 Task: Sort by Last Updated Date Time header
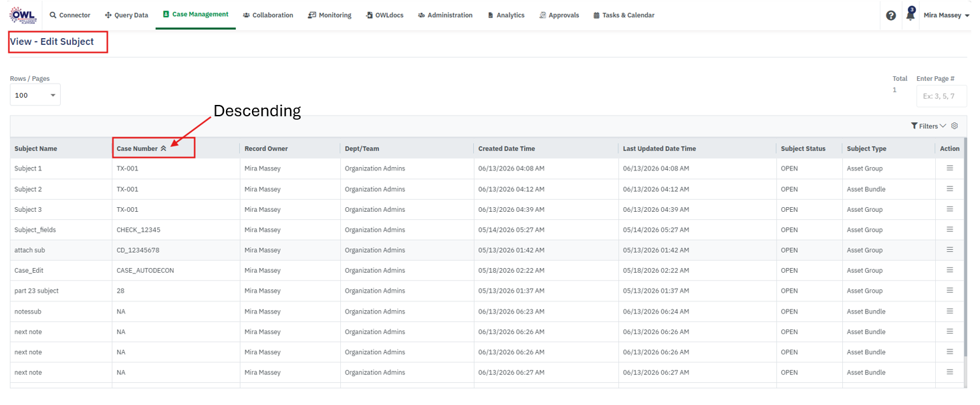point(659,148)
